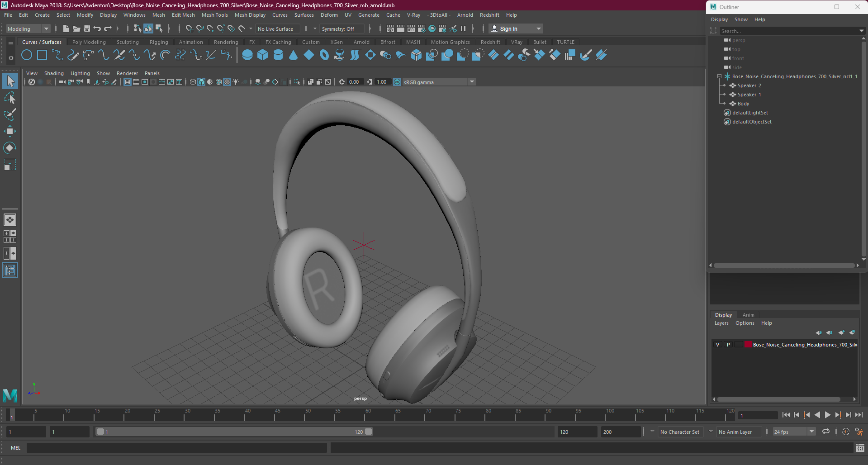
Task: Go to start of playback range
Action: point(786,415)
